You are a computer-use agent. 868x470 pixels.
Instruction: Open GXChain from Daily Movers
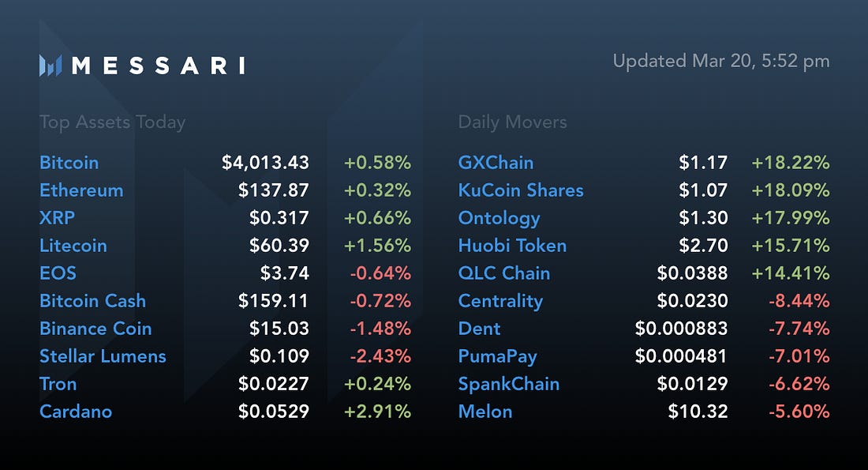click(x=496, y=163)
